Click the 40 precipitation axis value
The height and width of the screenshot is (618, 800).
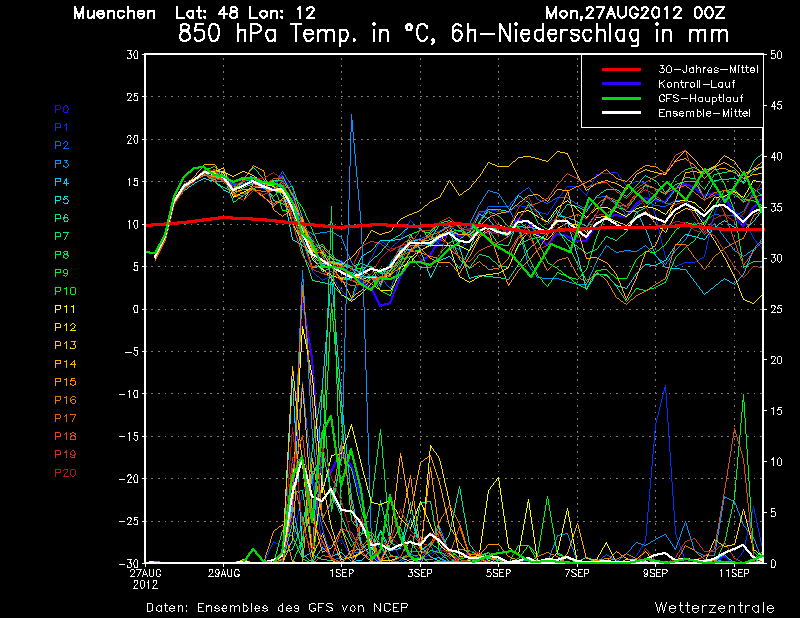click(x=776, y=157)
